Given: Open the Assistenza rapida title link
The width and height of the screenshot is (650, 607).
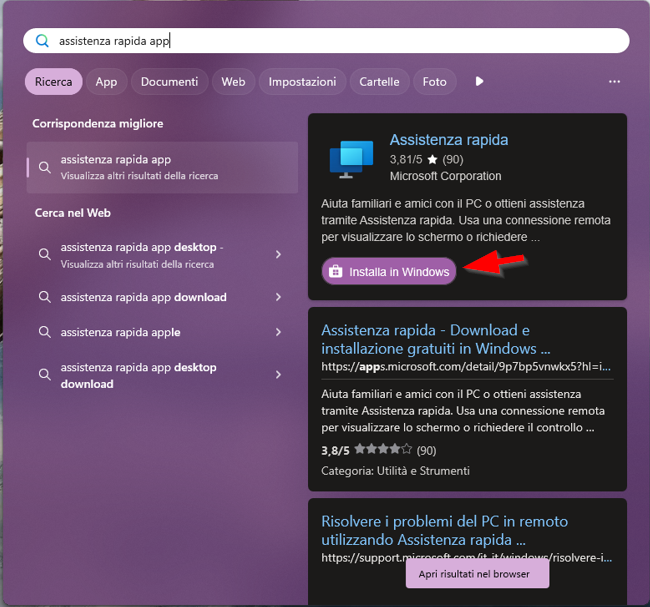Looking at the screenshot, I should (x=449, y=140).
